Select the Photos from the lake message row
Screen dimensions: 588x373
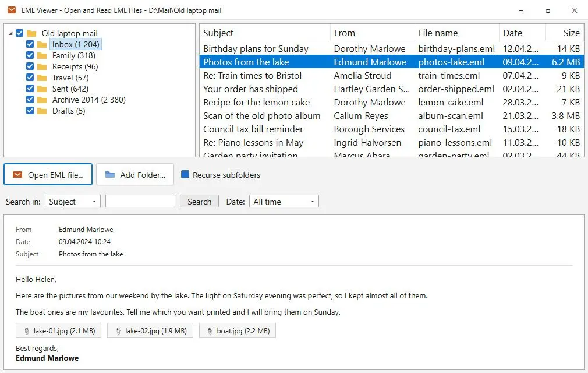(391, 62)
